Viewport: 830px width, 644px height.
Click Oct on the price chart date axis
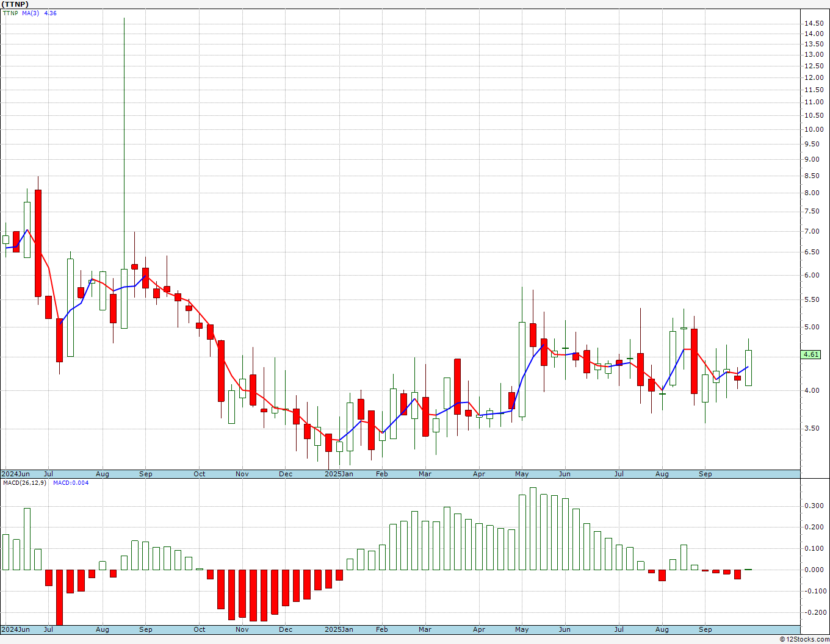point(199,474)
